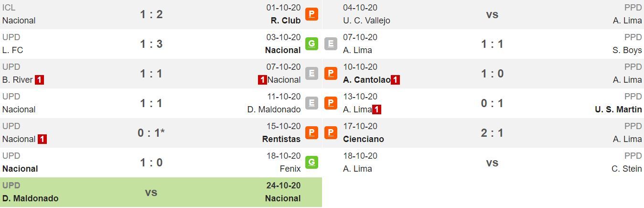This screenshot has width=644, height=208.
Task: Click the U. S. Martin team name
Action: (618, 109)
